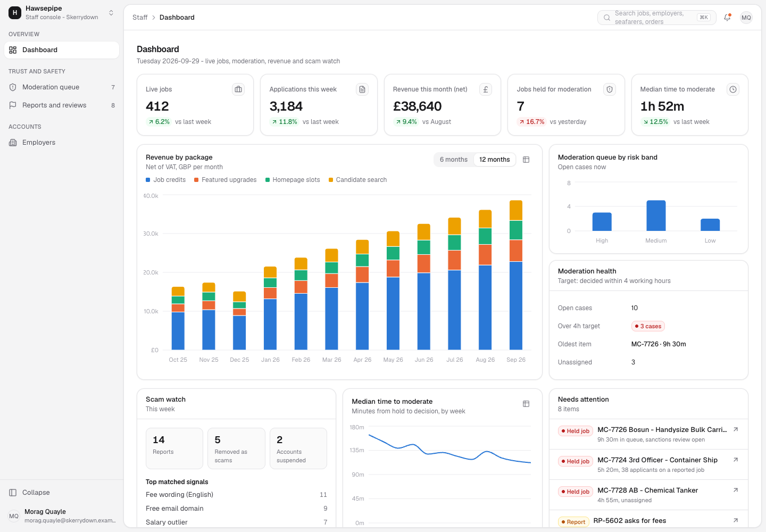This screenshot has height=532, width=766.
Task: Open RP-5602 asks for fees arrow icon
Action: pos(736,520)
